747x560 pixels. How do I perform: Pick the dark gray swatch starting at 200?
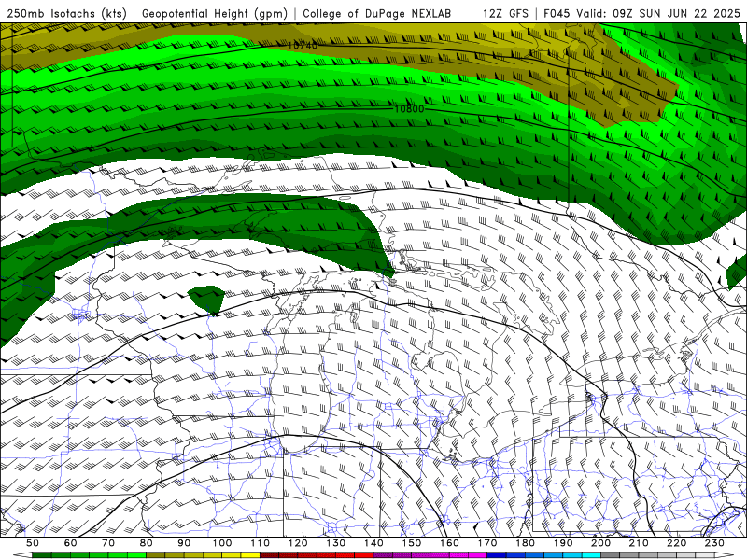point(611,555)
